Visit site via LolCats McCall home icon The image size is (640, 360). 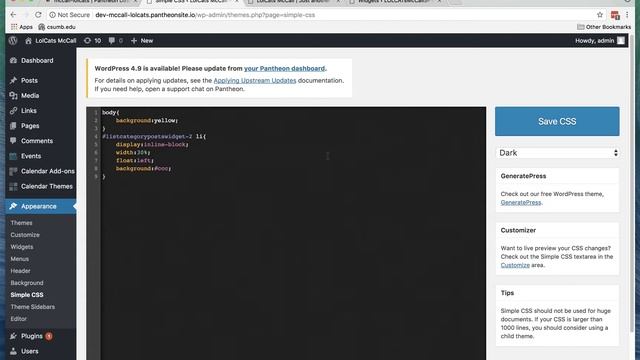click(x=51, y=40)
